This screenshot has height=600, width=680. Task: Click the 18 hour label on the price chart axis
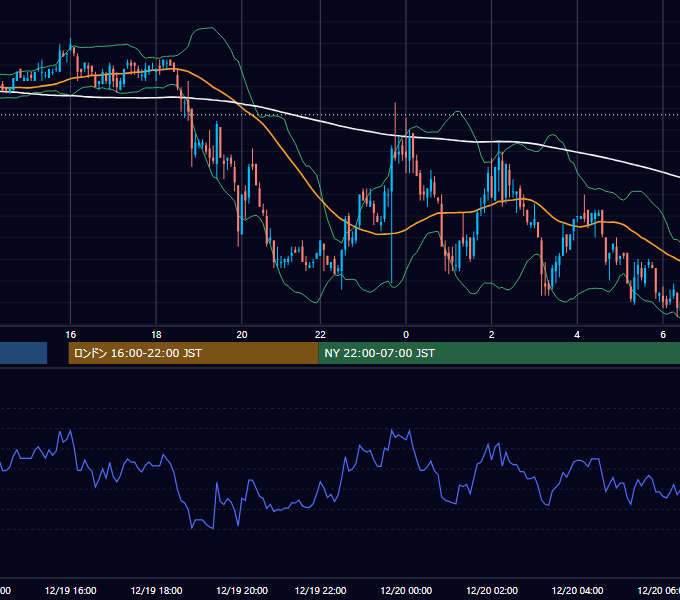(156, 334)
